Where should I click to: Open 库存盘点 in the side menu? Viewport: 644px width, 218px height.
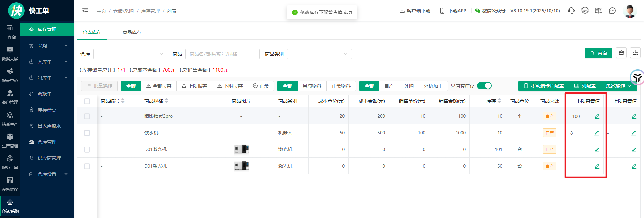tap(47, 110)
